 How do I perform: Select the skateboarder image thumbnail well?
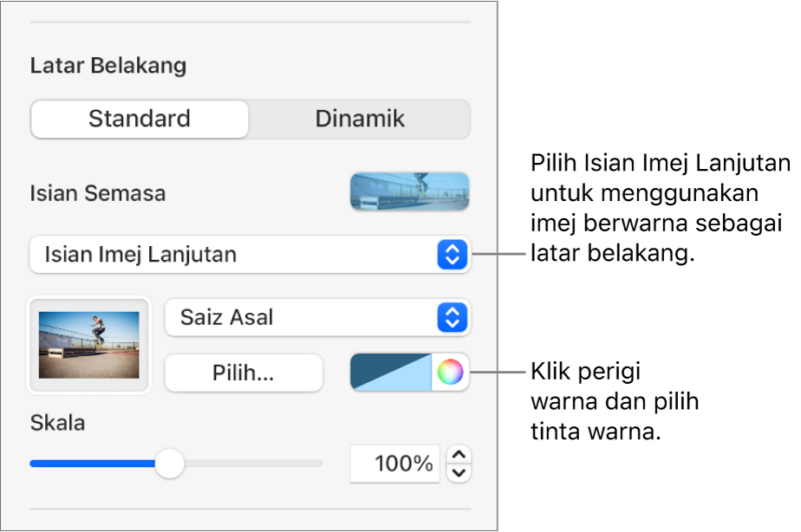coord(89,345)
